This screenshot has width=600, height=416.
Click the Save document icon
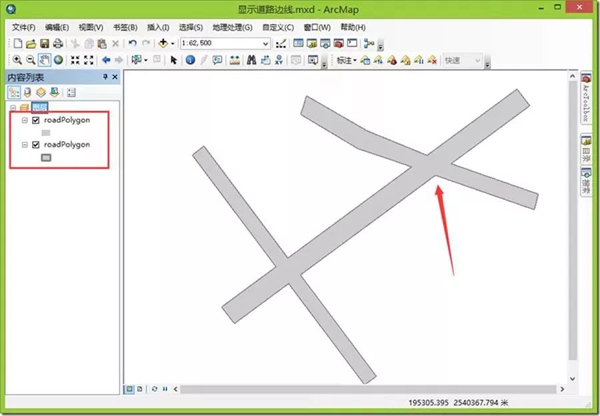point(45,44)
